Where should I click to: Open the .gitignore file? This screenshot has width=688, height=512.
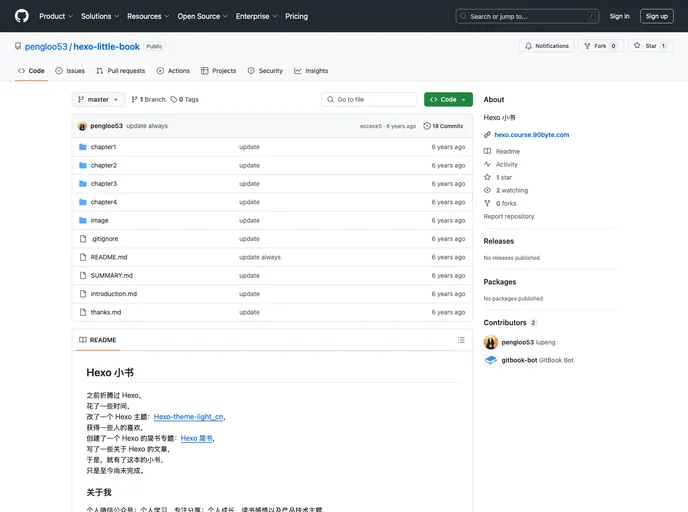[x=104, y=239]
